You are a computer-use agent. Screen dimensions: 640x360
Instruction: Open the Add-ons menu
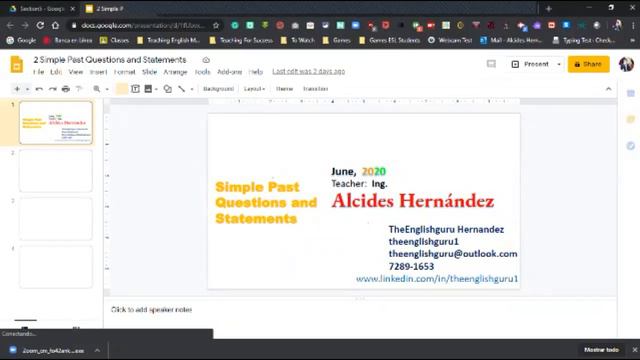point(229,72)
